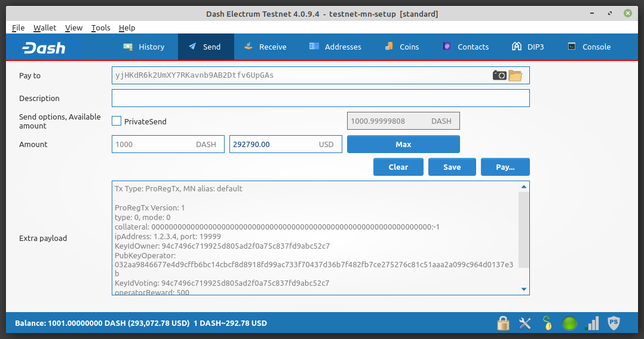644x339 pixels.
Task: Click the signal bars Dash network icon
Action: pyautogui.click(x=592, y=323)
